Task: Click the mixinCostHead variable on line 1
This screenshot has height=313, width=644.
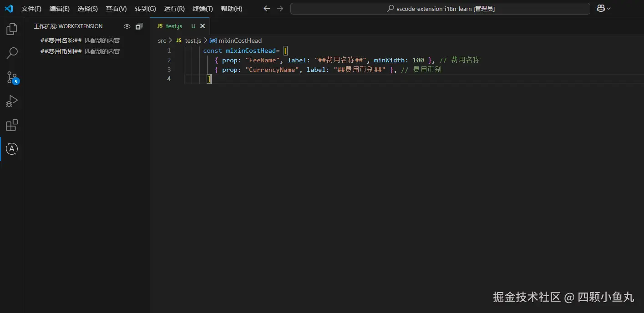Action: click(x=251, y=50)
